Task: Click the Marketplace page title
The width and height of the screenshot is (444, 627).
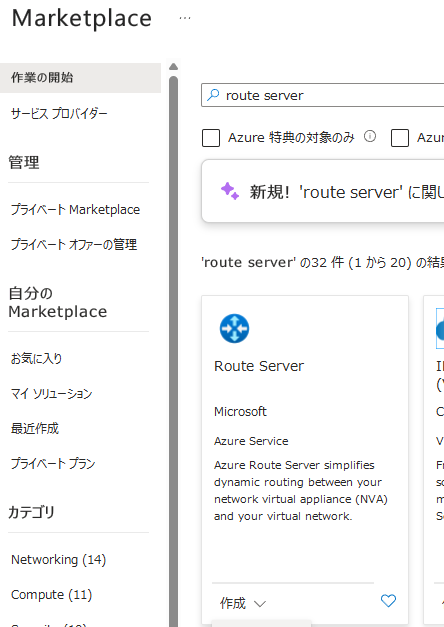Action: [x=82, y=18]
